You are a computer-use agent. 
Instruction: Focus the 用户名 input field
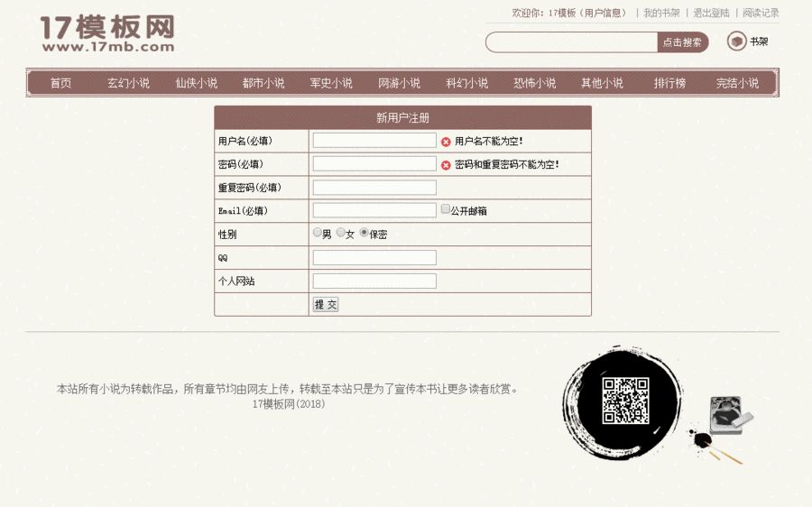pos(374,141)
